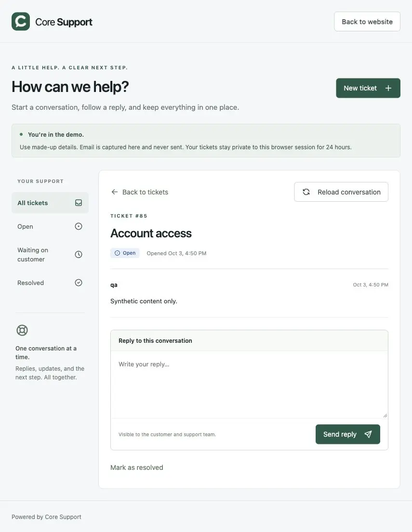This screenshot has height=532, width=412.
Task: Click the circle icon beside Open filter
Action: coord(79,226)
